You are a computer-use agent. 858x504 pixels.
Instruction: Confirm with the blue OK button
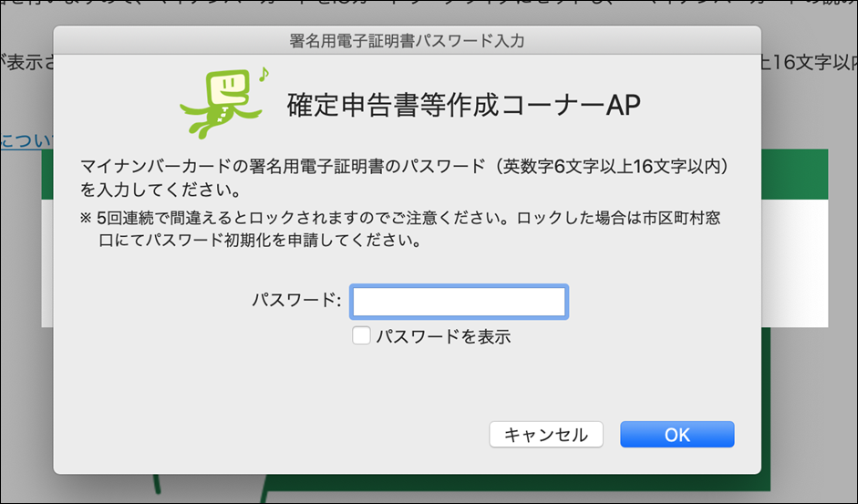click(677, 435)
